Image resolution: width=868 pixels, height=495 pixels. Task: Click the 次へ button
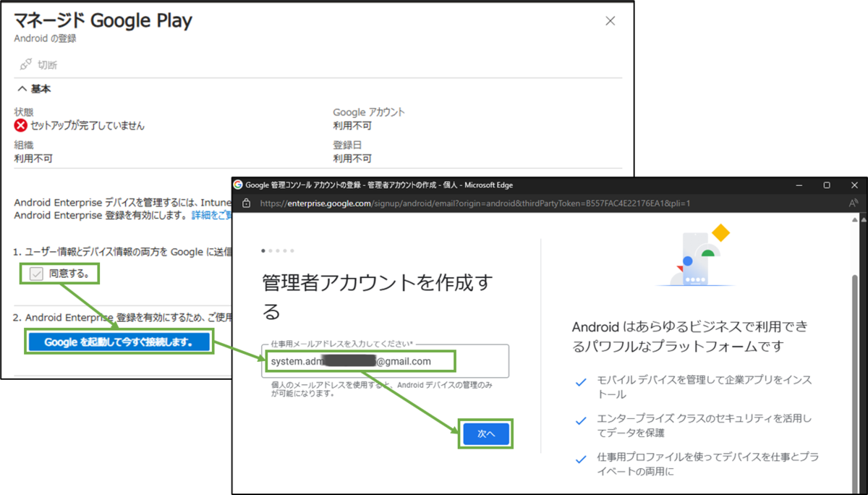pyautogui.click(x=486, y=433)
